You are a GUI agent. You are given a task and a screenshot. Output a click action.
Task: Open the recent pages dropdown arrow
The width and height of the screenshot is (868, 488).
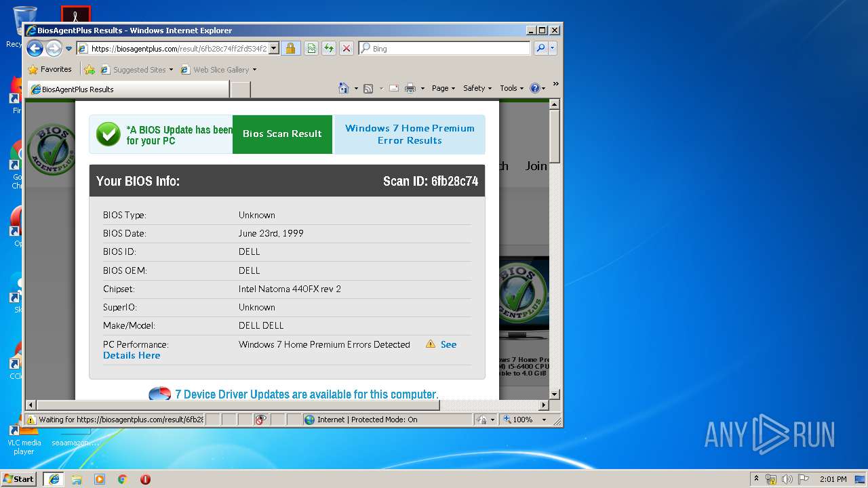(68, 49)
